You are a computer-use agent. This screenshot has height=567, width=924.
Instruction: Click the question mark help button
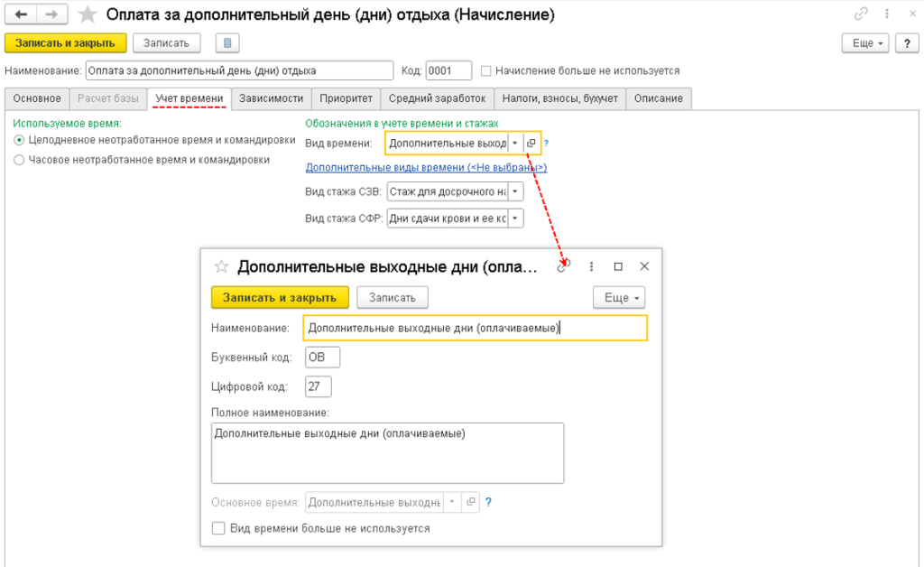tap(905, 42)
